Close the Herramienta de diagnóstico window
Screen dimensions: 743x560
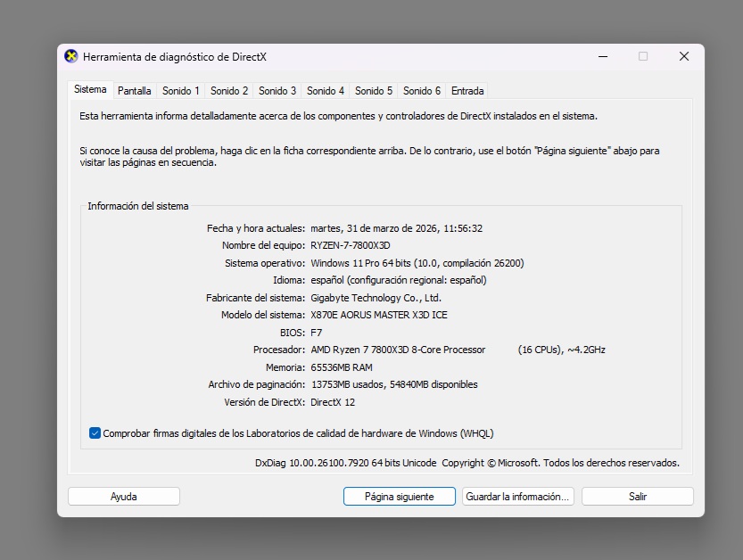point(683,55)
